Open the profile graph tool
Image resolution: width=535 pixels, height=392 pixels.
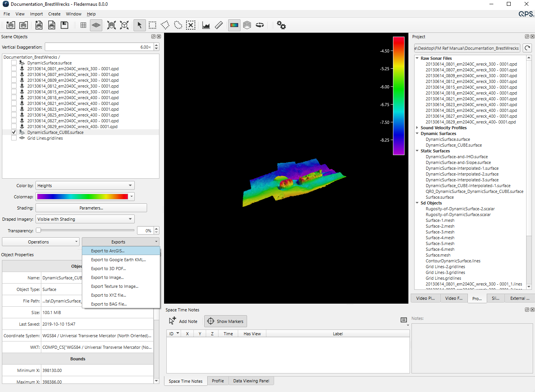[x=206, y=25]
